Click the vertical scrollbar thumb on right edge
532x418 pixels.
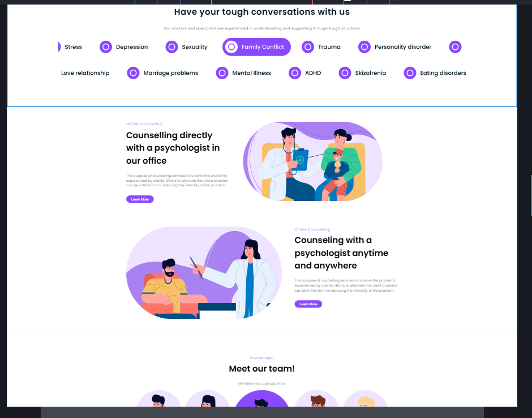pyautogui.click(x=531, y=195)
